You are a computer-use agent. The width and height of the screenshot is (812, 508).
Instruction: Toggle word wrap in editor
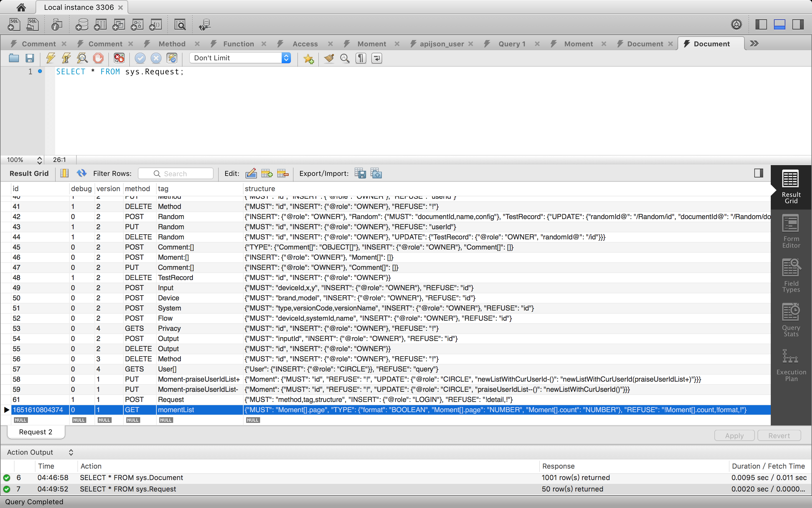[x=377, y=58]
